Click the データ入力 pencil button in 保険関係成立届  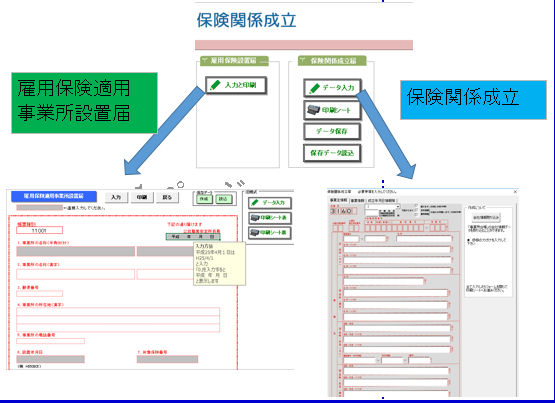coord(332,88)
